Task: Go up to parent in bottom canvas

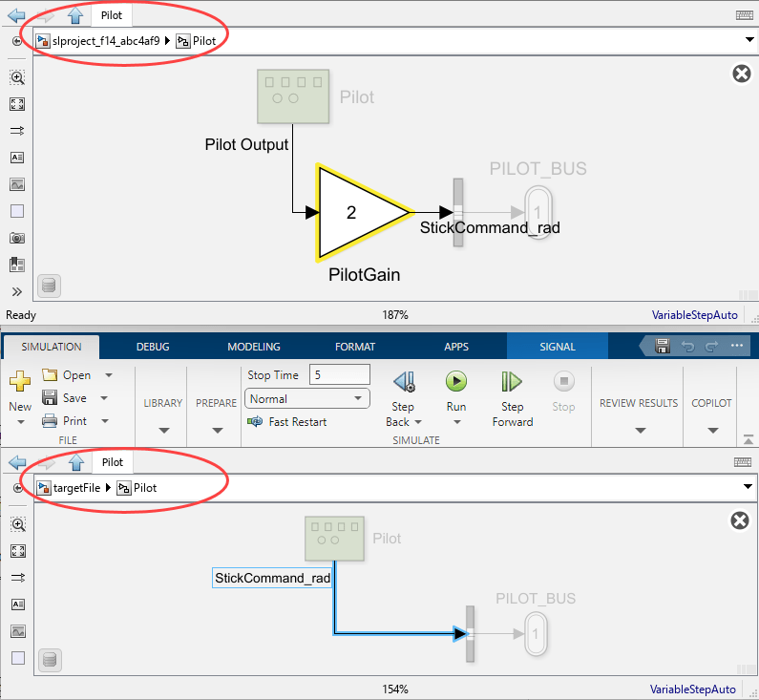Action: click(x=76, y=462)
